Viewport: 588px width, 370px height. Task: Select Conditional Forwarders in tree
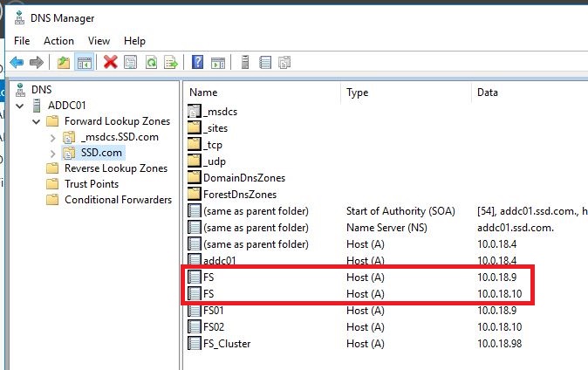coord(118,200)
